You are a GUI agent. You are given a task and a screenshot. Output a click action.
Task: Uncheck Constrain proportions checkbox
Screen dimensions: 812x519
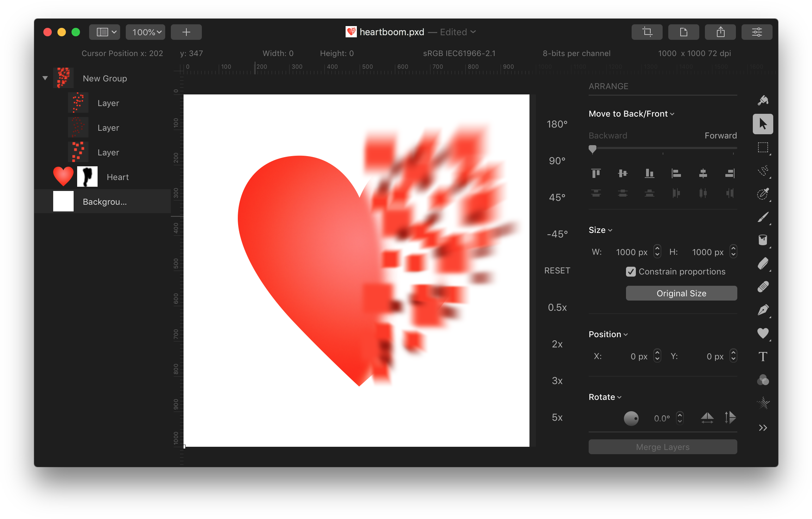click(631, 272)
